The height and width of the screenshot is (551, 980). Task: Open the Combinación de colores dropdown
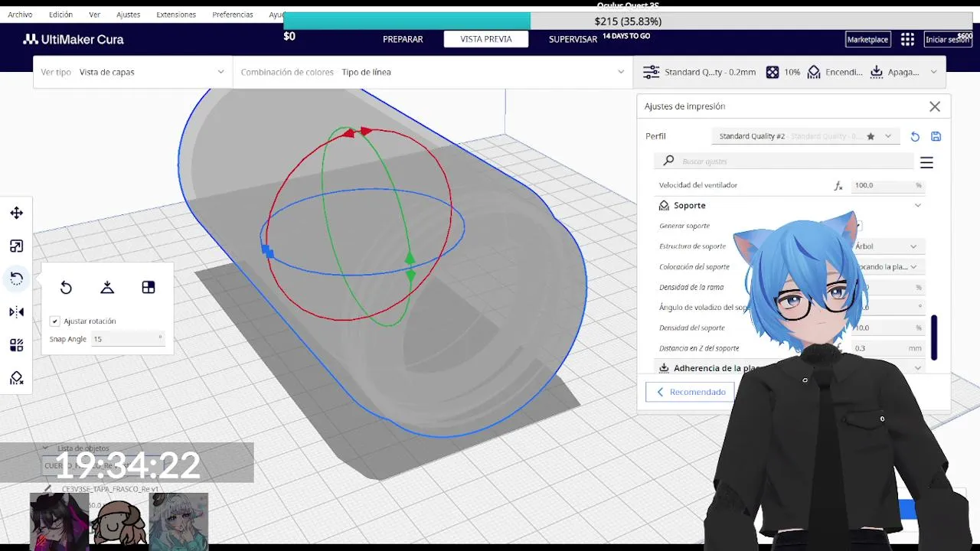coord(433,72)
